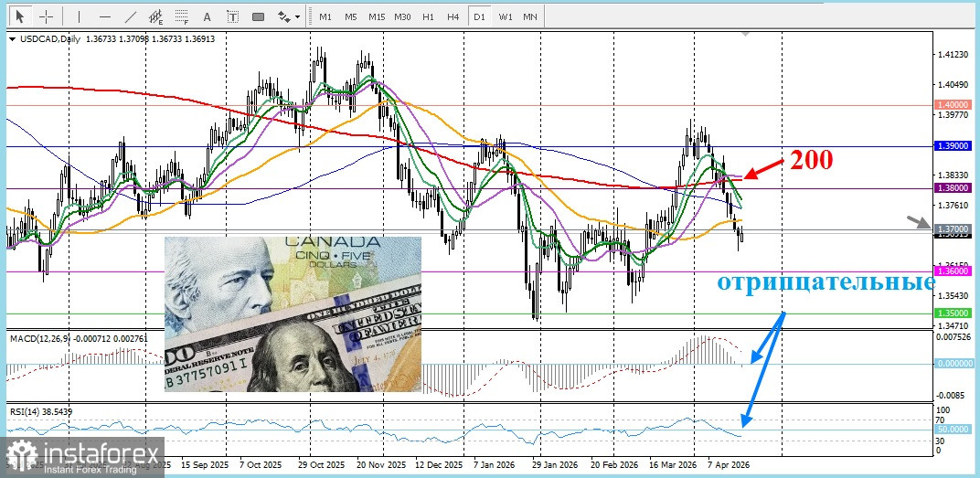This screenshot has height=478, width=980.
Task: Click the USDCAD,Daily chart title text
Action: pyautogui.click(x=49, y=38)
